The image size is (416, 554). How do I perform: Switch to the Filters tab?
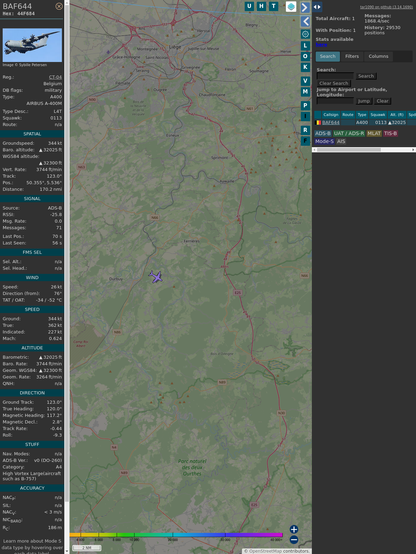(352, 57)
